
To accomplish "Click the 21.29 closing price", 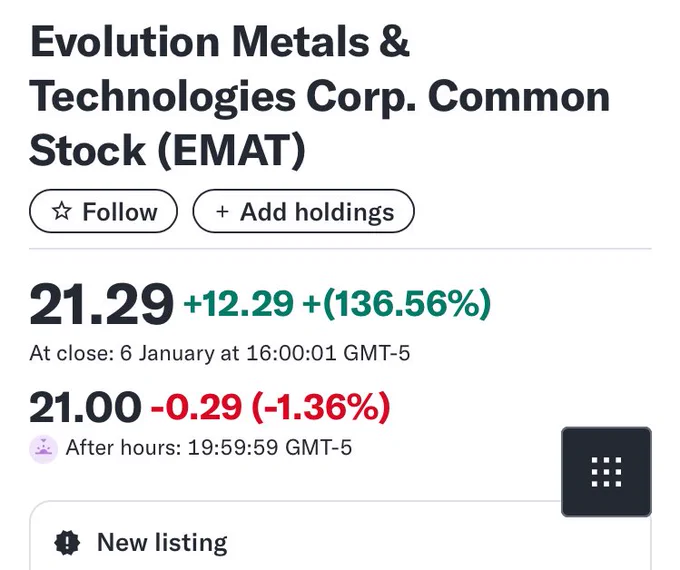I will point(101,303).
